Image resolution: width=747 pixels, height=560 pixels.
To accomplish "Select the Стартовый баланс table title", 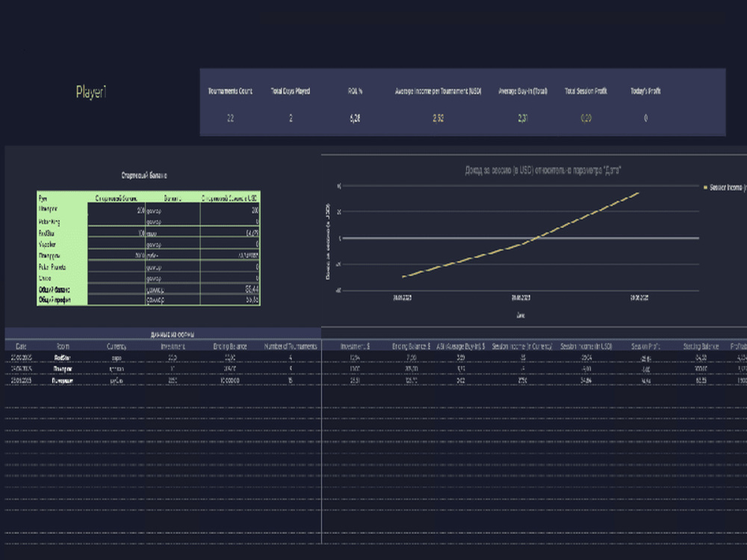I will 144,175.
